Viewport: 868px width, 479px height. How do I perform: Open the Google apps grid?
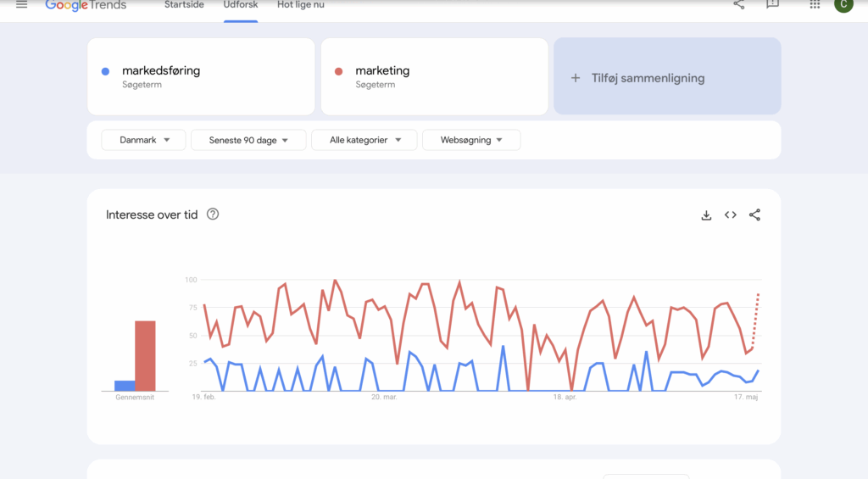point(815,5)
